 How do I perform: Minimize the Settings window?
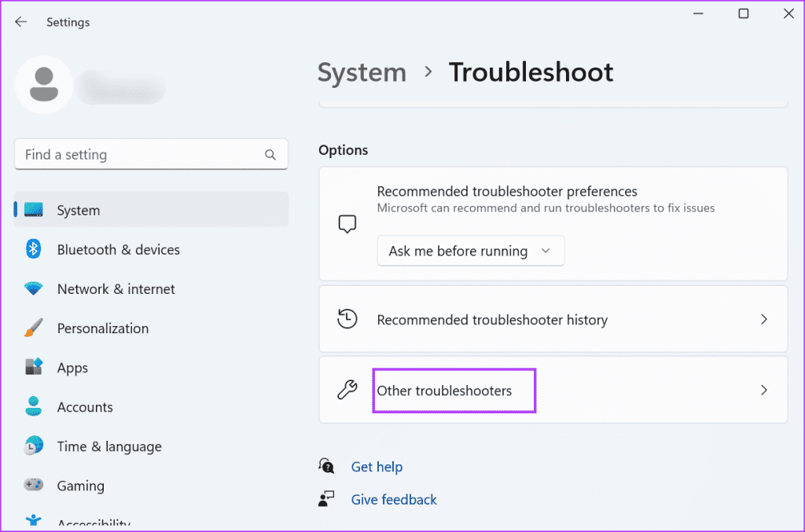[698, 13]
